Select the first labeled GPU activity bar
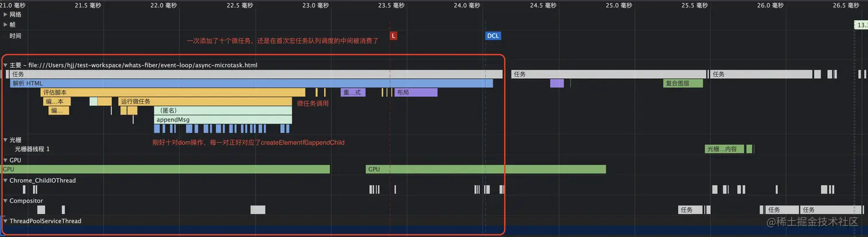 (165, 169)
